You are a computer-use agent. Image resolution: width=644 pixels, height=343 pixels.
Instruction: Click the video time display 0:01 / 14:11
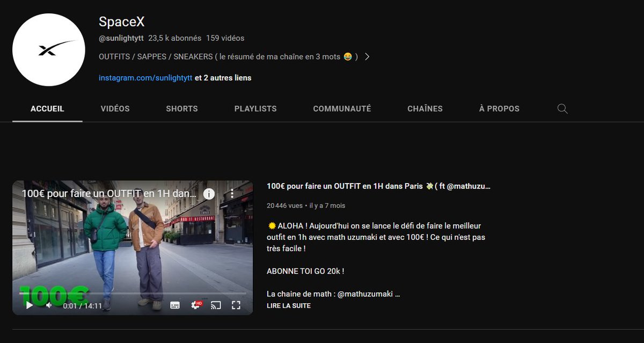[x=82, y=305]
